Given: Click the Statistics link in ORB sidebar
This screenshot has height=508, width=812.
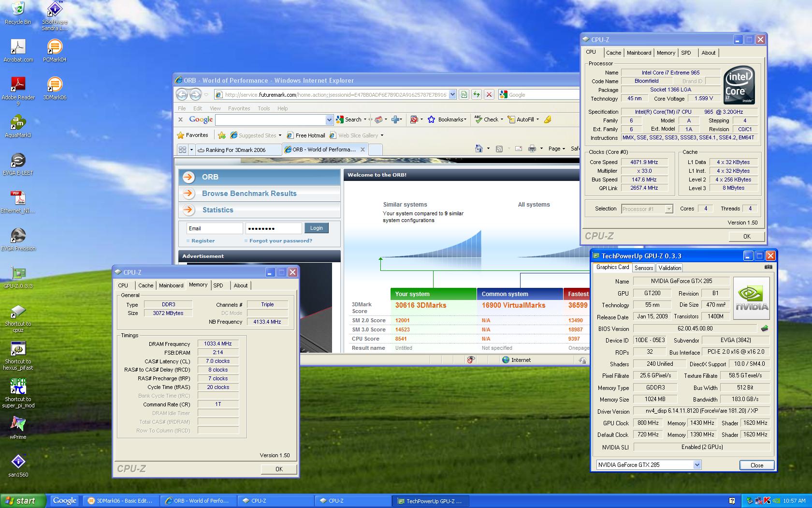Looking at the screenshot, I should (x=217, y=210).
